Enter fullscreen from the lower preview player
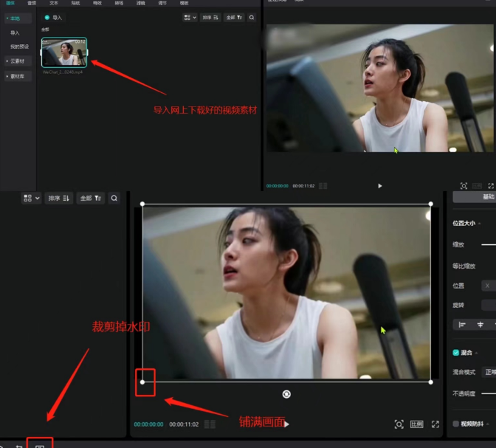496x448 pixels. (435, 424)
